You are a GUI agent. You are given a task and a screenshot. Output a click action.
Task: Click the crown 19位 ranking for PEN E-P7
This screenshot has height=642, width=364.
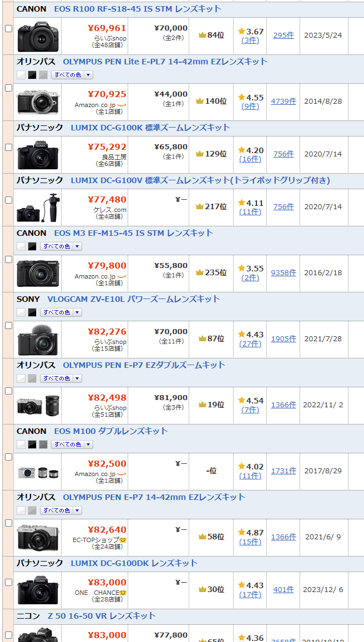click(211, 405)
